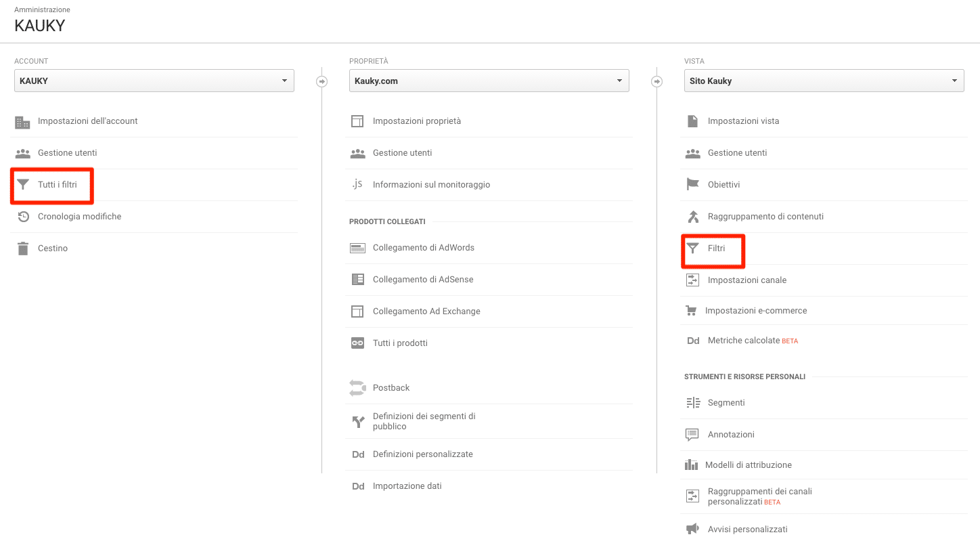Open Tutti i prodotti
The width and height of the screenshot is (980, 539).
(x=400, y=343)
